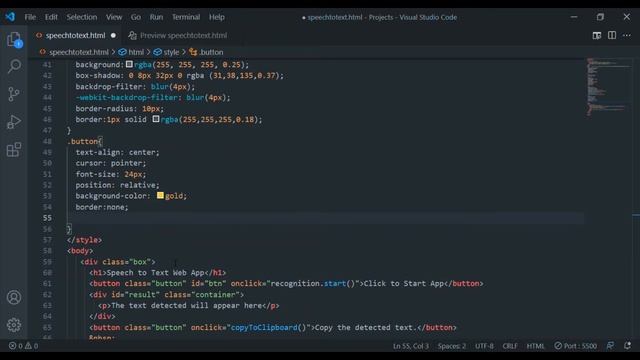Click the minimap code overview
The width and height of the screenshot is (640, 360).
tap(607, 87)
